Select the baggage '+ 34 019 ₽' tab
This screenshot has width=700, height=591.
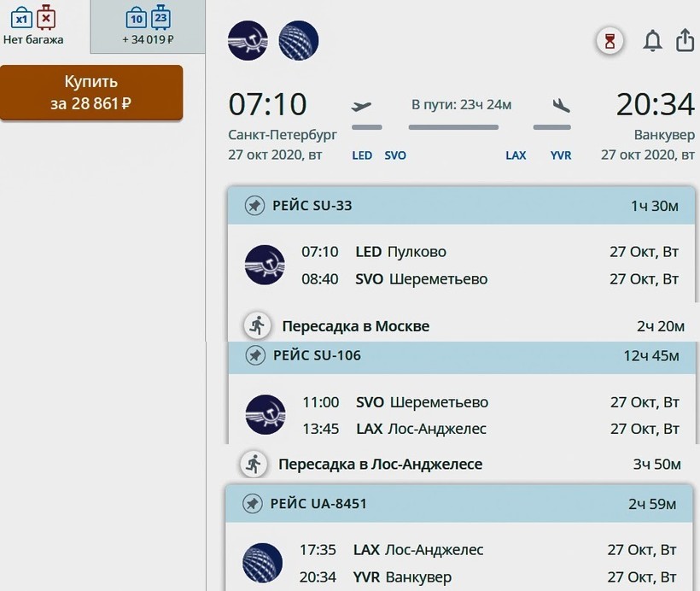[148, 26]
